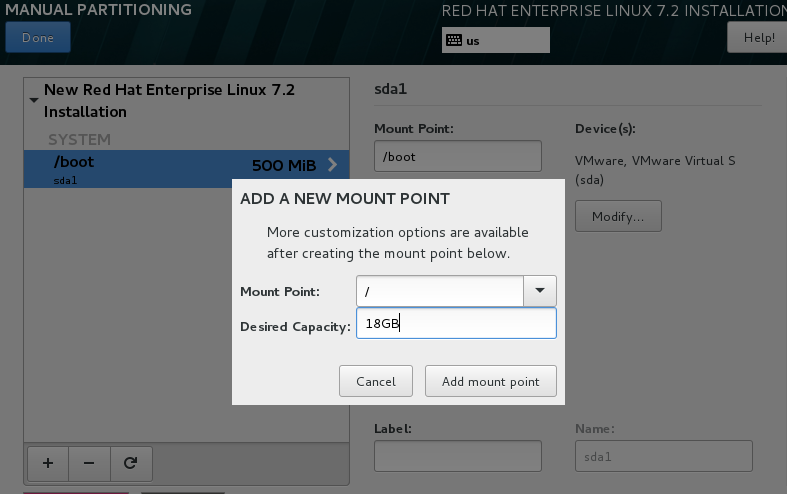Click the minus icon to remove partition
The height and width of the screenshot is (494, 787).
89,463
